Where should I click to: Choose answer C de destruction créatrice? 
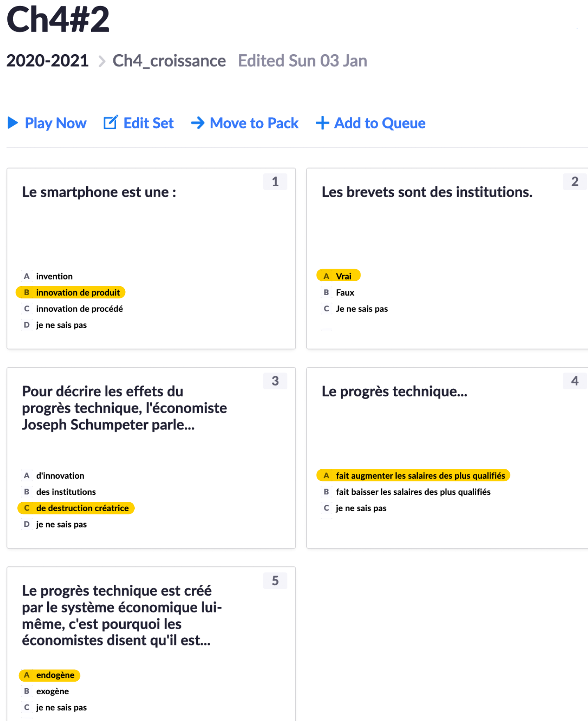pyautogui.click(x=82, y=508)
